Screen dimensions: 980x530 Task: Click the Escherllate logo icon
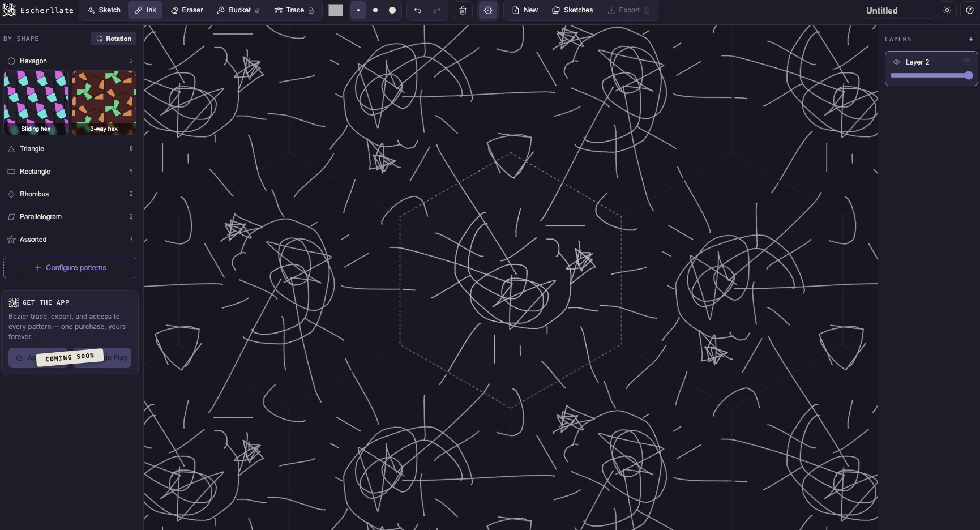pyautogui.click(x=9, y=10)
